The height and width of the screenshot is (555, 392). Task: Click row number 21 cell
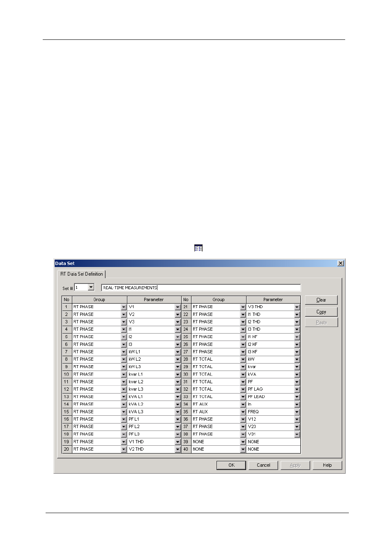[186, 307]
